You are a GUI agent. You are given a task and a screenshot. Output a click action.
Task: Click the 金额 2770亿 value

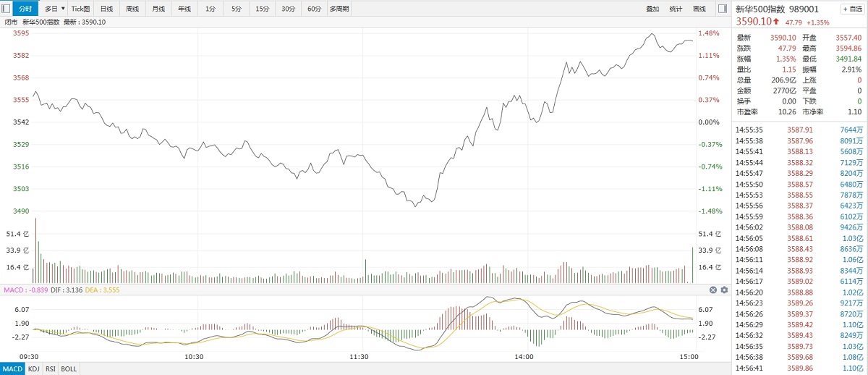point(785,90)
